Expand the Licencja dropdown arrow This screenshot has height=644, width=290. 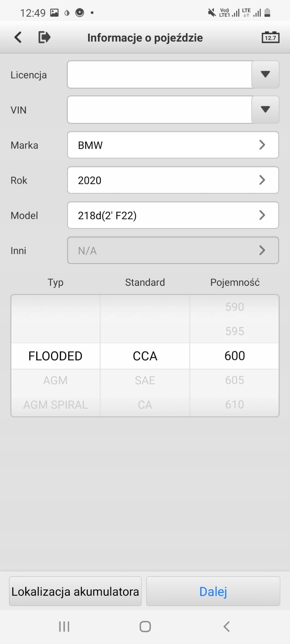click(265, 75)
